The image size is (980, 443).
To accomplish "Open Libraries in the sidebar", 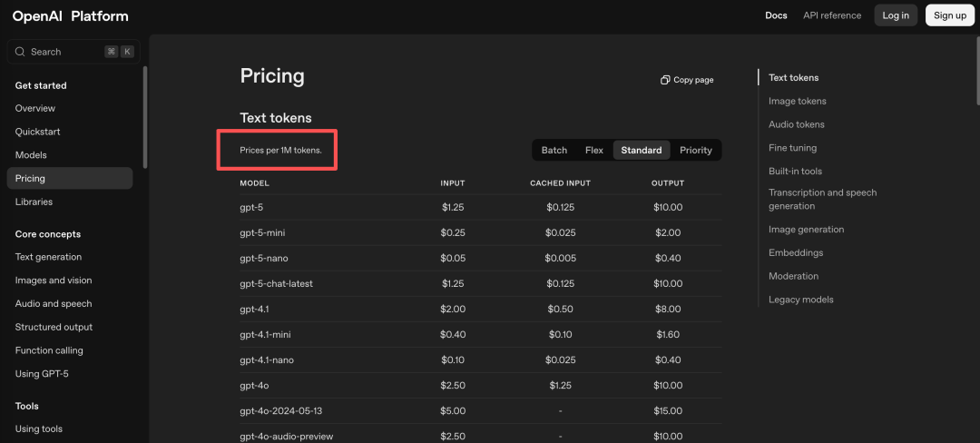I will pos(34,202).
